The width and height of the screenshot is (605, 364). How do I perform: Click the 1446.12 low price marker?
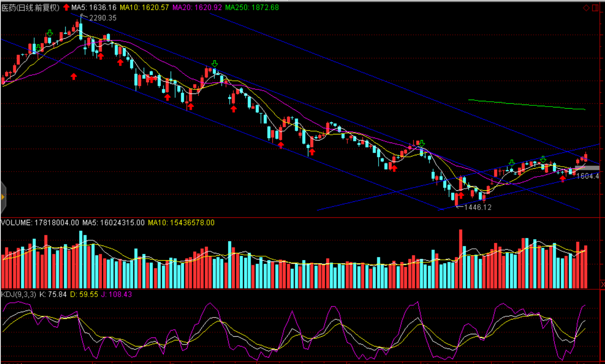478,207
